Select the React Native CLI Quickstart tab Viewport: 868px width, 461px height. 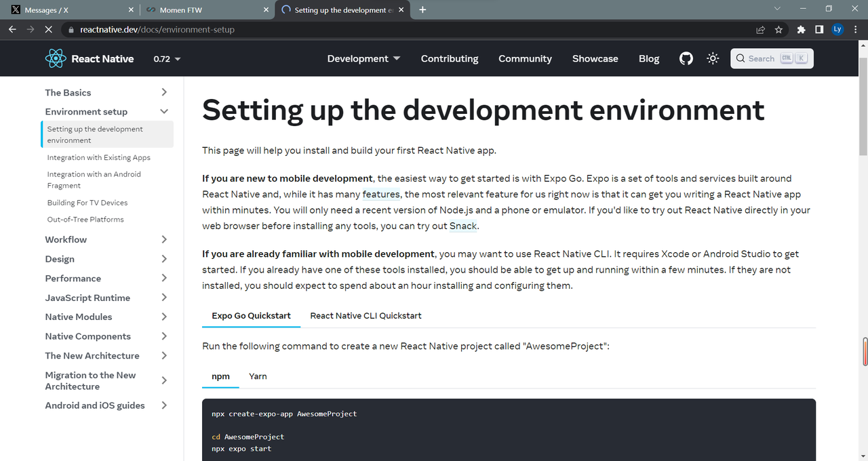366,315
